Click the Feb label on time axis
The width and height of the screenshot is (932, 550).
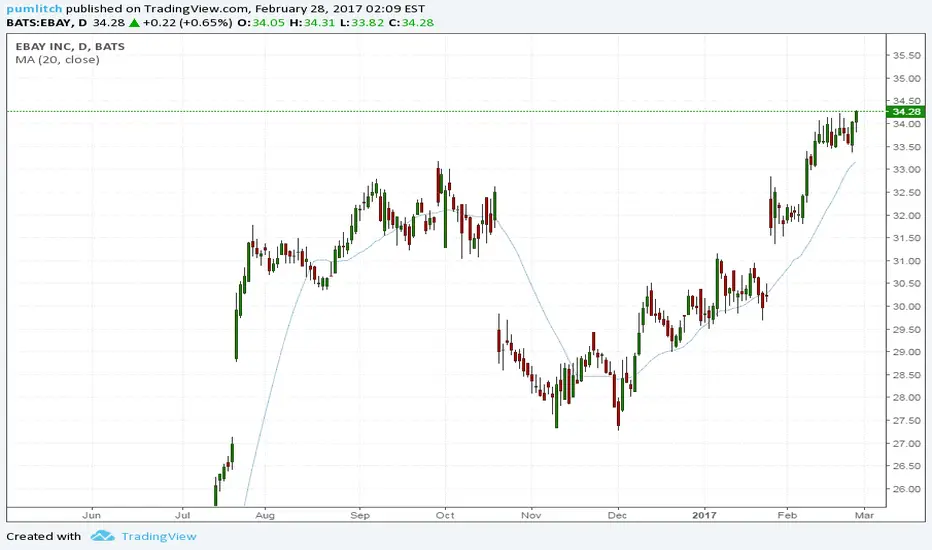tap(787, 515)
